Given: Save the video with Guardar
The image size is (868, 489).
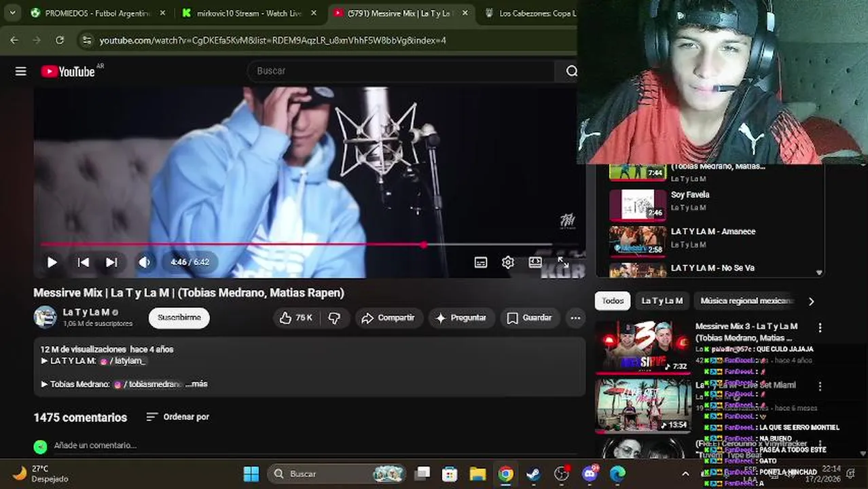Looking at the screenshot, I should (x=529, y=318).
